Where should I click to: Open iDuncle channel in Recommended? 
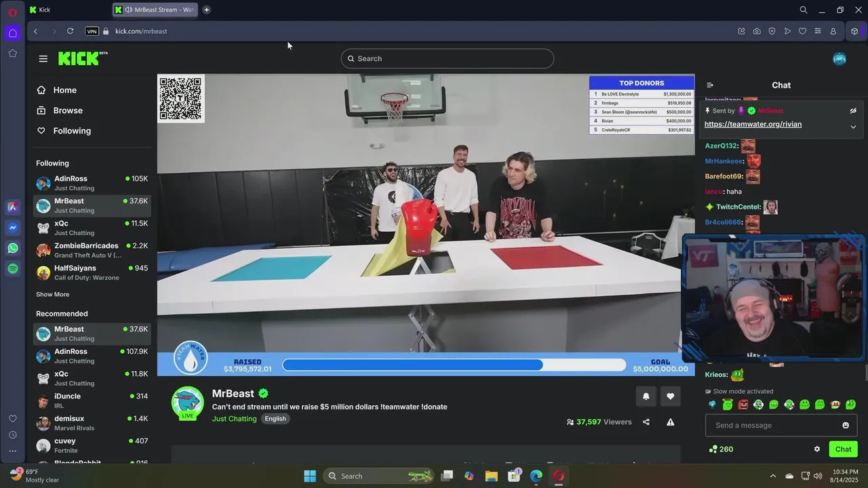pos(92,401)
